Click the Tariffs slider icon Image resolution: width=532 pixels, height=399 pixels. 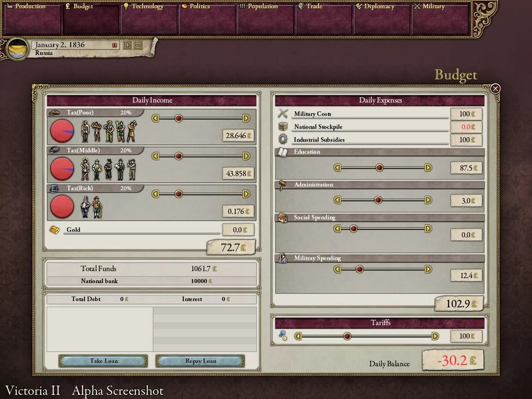(283, 336)
